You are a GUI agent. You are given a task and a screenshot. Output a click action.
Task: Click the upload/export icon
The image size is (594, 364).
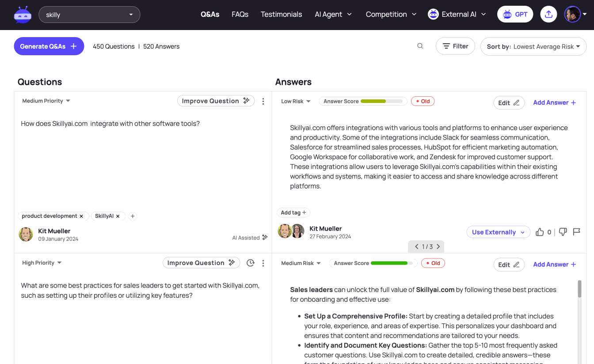tap(548, 14)
